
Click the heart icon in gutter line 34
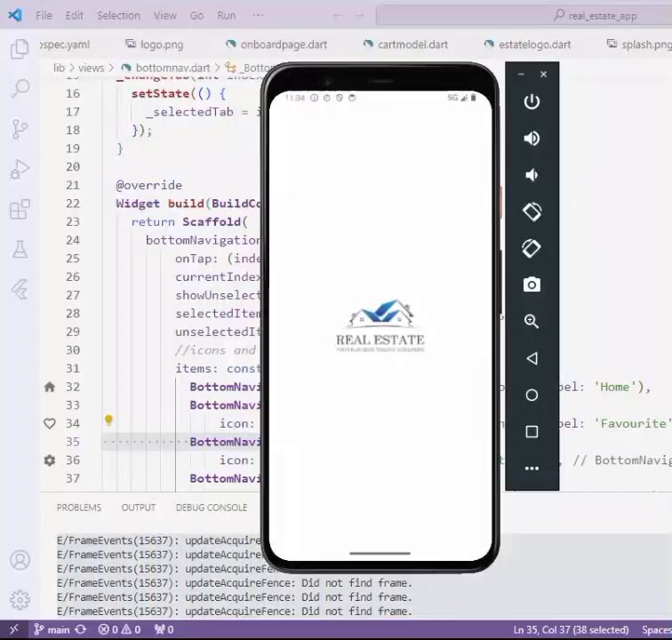tap(50, 423)
